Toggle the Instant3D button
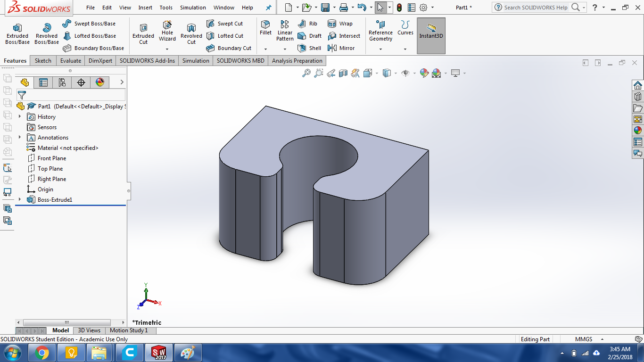This screenshot has height=362, width=644. pos(431,36)
